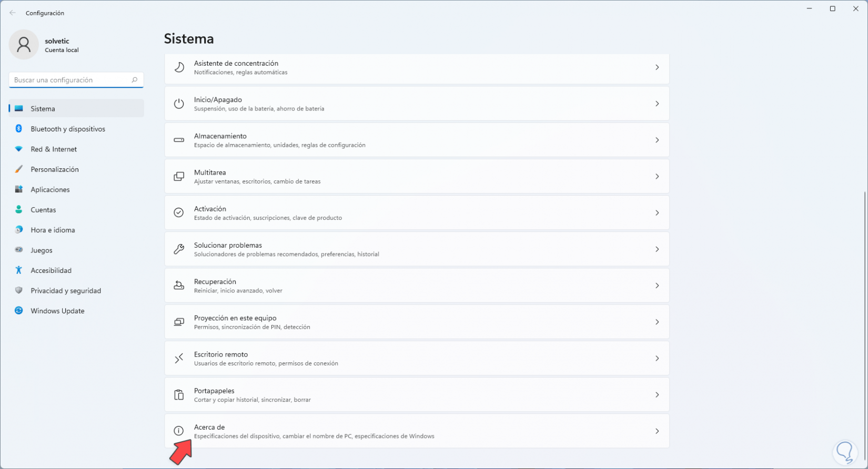
Task: Open the Activación settings entry
Action: click(x=417, y=213)
